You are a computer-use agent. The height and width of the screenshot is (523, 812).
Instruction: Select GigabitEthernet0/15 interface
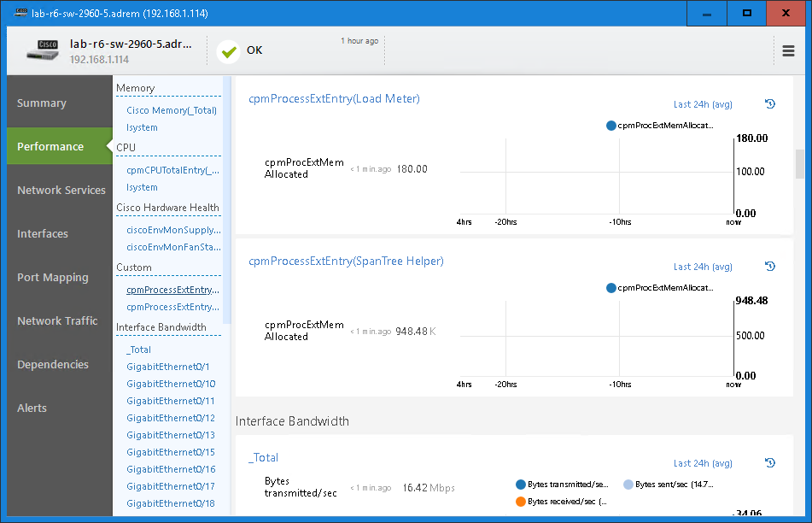click(171, 452)
